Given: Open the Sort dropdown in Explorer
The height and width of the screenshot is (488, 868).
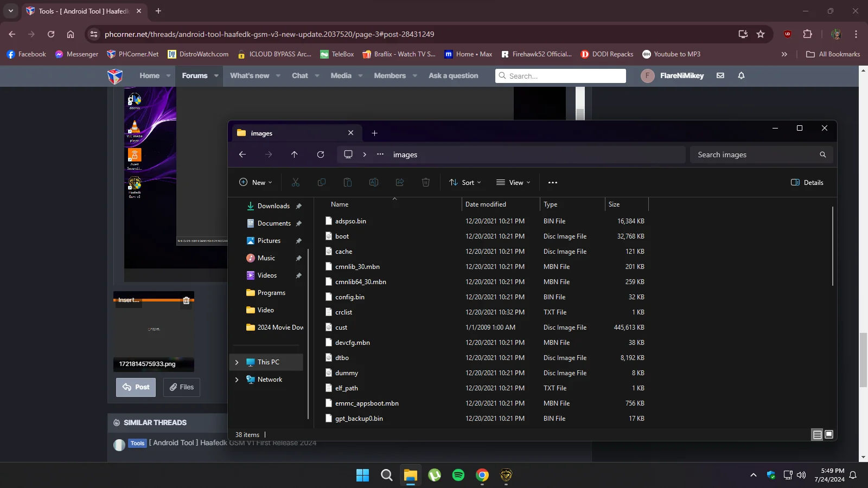Looking at the screenshot, I should click(x=465, y=183).
